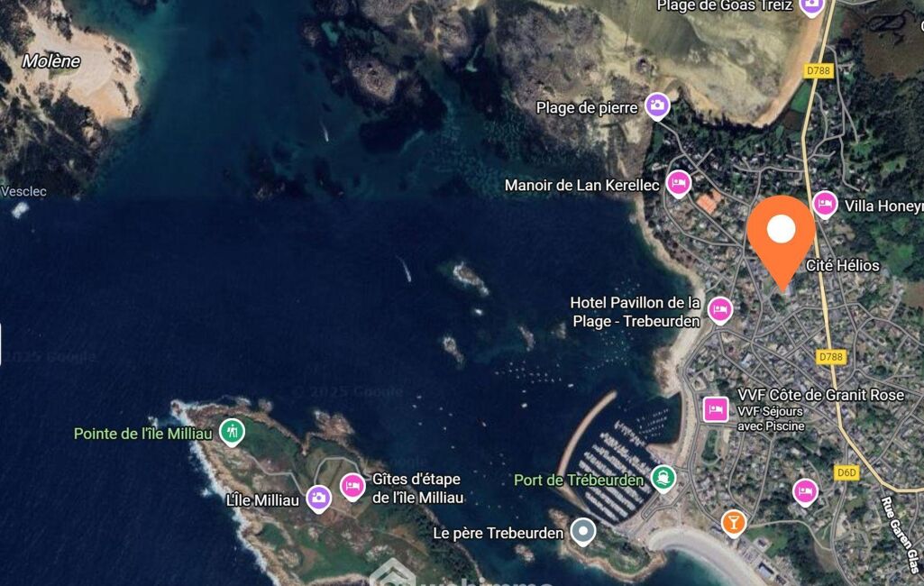Select the upper D788 road badge

819,70
